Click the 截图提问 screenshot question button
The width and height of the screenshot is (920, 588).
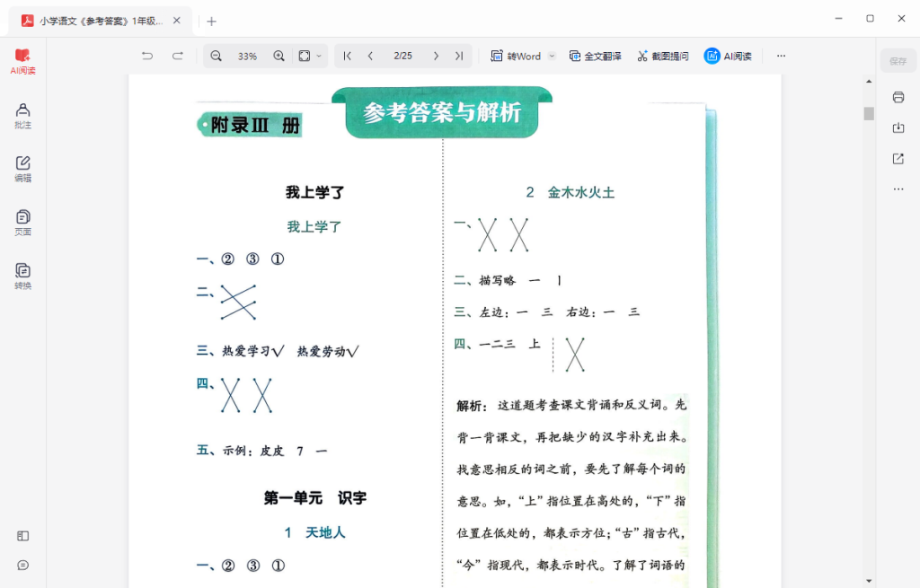click(663, 56)
